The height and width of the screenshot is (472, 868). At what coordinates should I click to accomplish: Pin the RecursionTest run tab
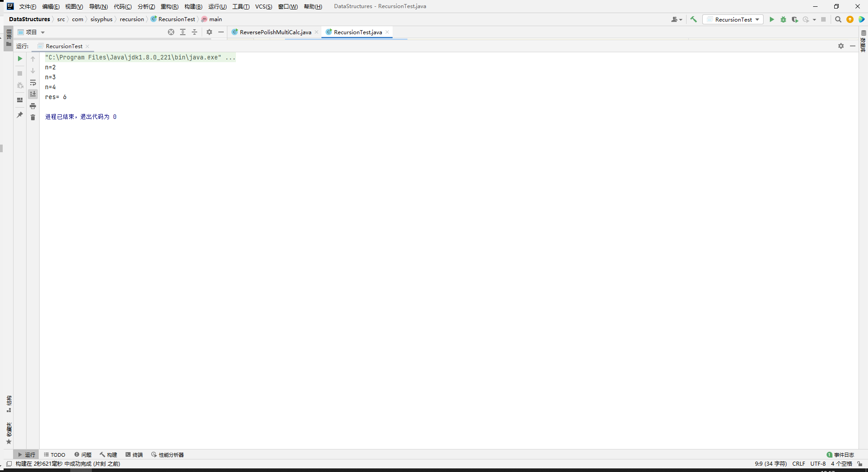click(x=20, y=115)
